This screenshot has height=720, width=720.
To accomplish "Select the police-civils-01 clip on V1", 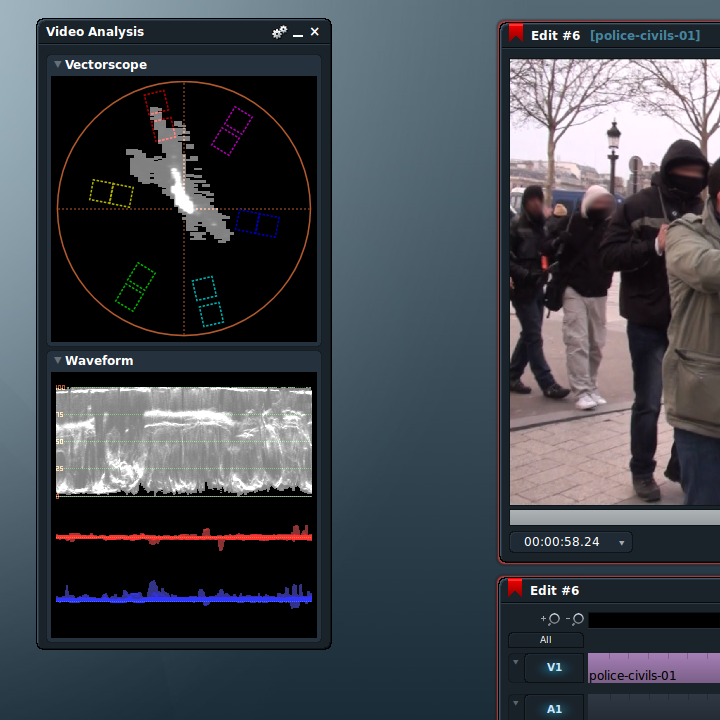I will tap(654, 668).
